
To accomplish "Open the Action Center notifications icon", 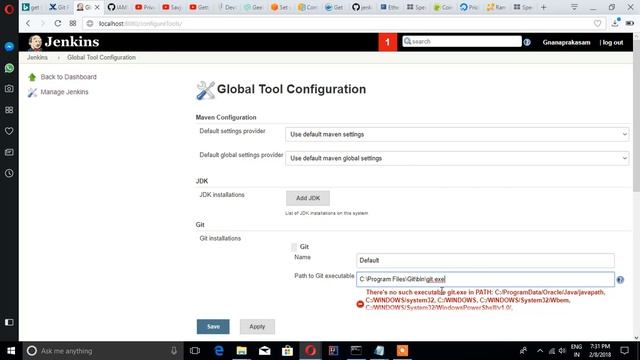I will coord(624,351).
